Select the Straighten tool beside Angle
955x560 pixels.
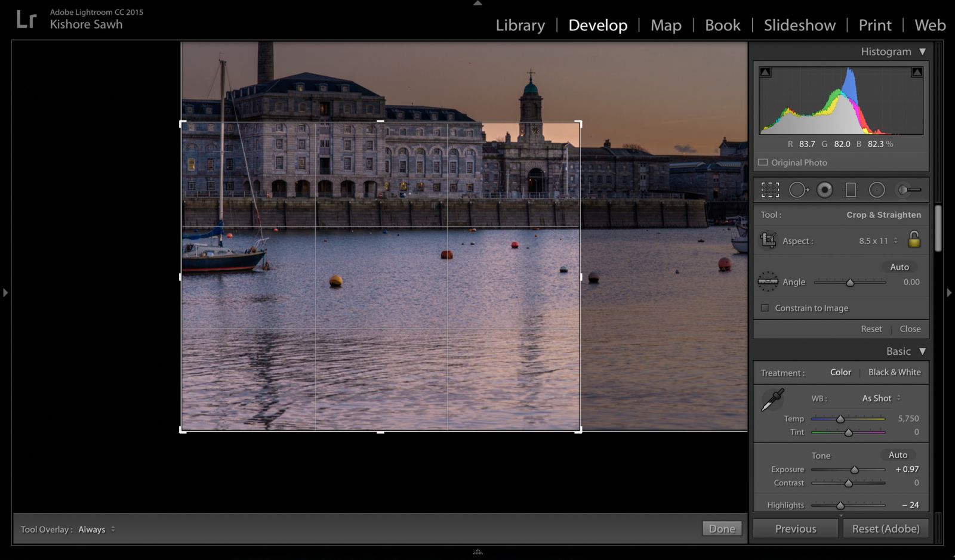pos(769,281)
